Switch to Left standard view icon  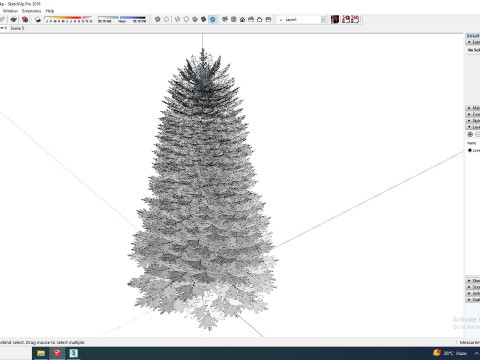[x=268, y=19]
